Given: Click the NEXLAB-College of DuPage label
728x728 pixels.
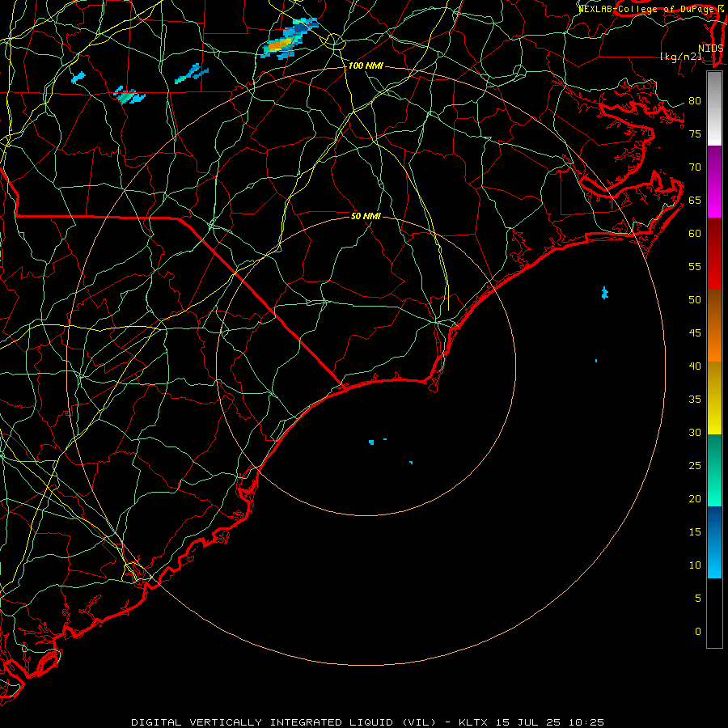Looking at the screenshot, I should coord(647,9).
